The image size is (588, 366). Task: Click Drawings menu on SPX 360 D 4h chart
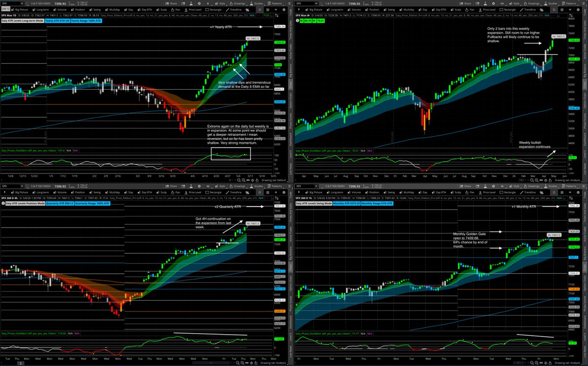coord(238,186)
